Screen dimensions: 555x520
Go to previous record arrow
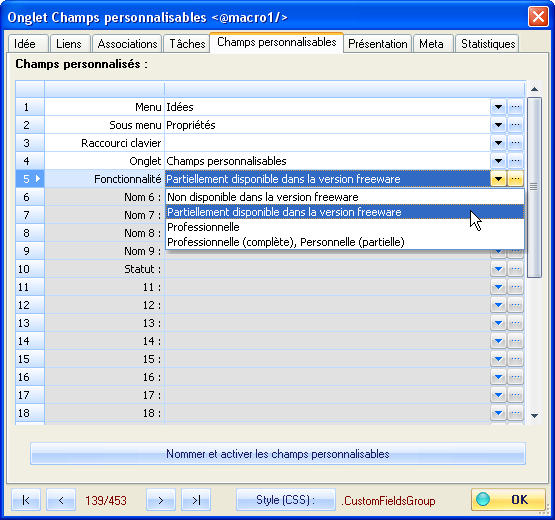coord(61,500)
